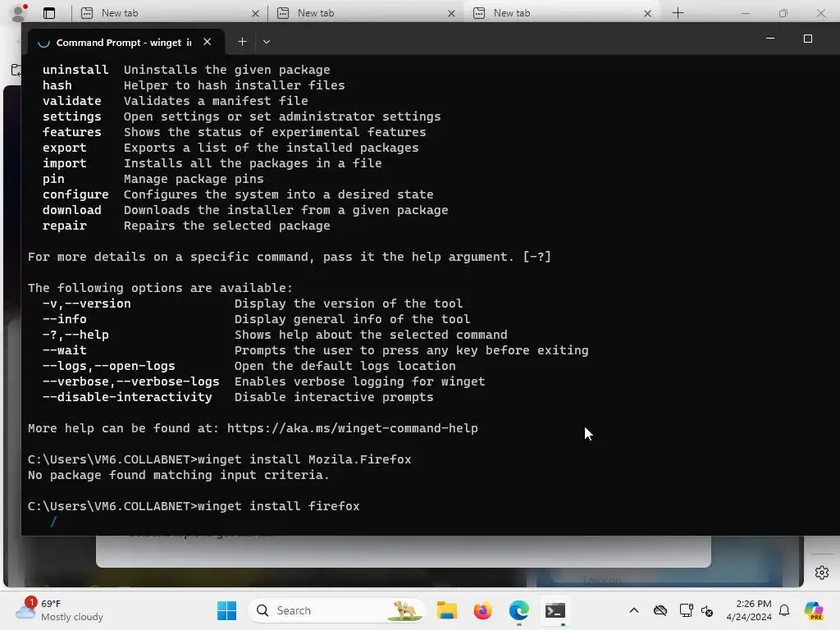The height and width of the screenshot is (630, 840).
Task: Open the weather widget showing 69°F
Action: point(59,610)
